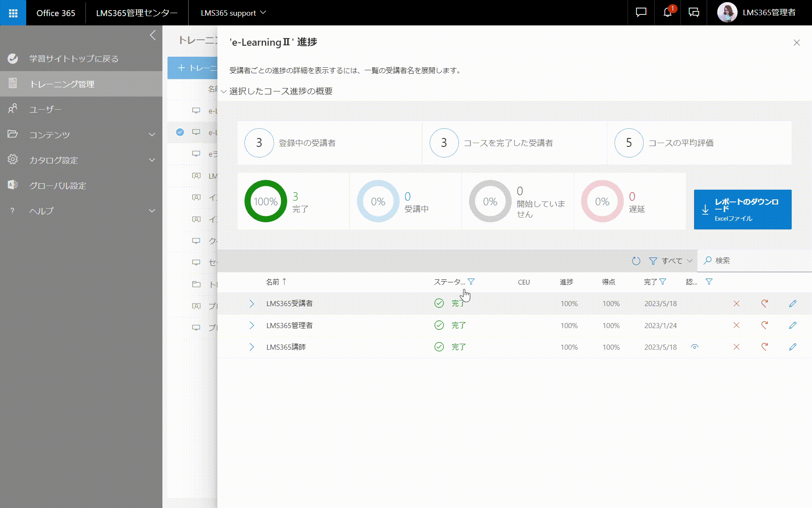The height and width of the screenshot is (508, 812).
Task: Open the LMS365管理センター link
Action: pyautogui.click(x=137, y=13)
